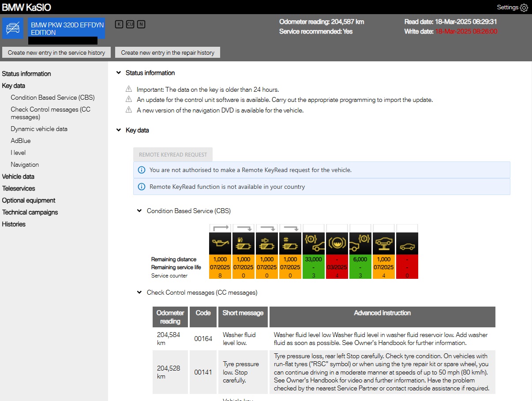
Task: Select code 00141 cell
Action: tap(203, 372)
